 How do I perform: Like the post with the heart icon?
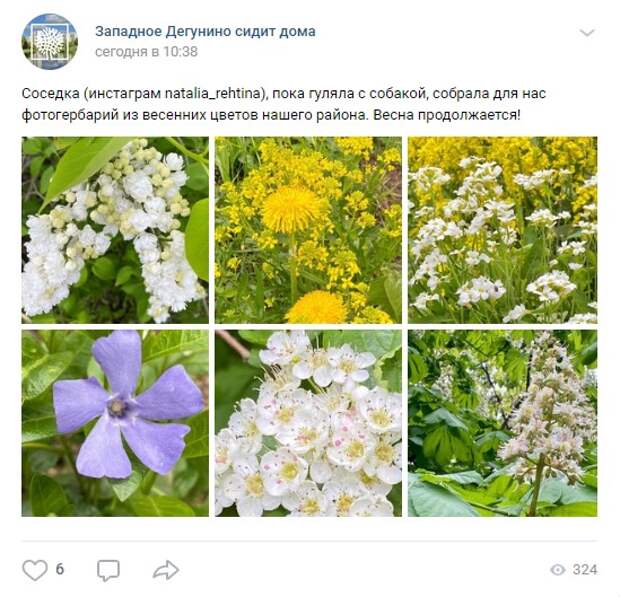click(35, 570)
